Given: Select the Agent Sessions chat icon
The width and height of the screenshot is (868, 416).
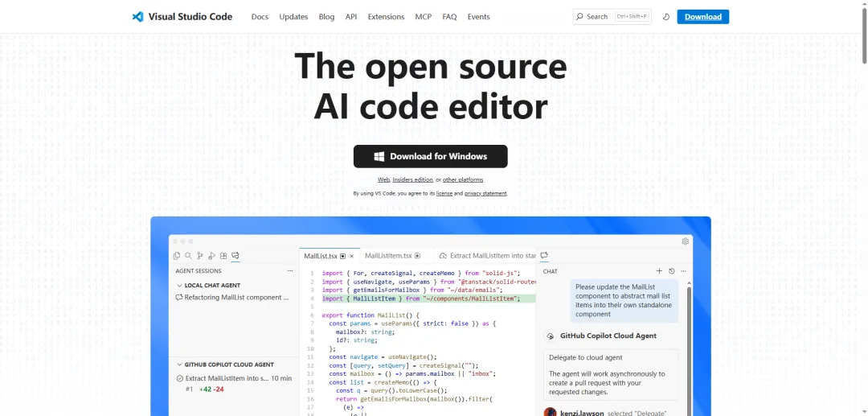Looking at the screenshot, I should click(235, 256).
